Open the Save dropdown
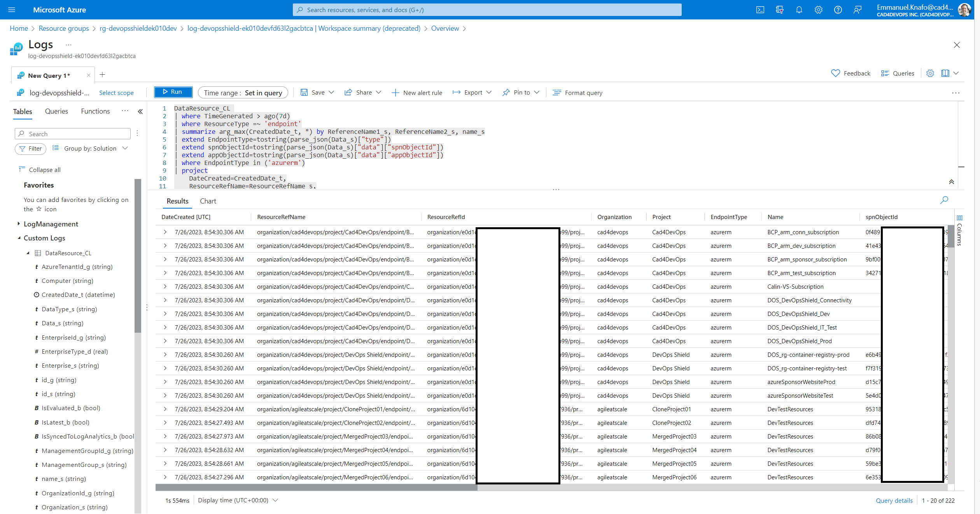The width and height of the screenshot is (980, 514). [x=317, y=93]
